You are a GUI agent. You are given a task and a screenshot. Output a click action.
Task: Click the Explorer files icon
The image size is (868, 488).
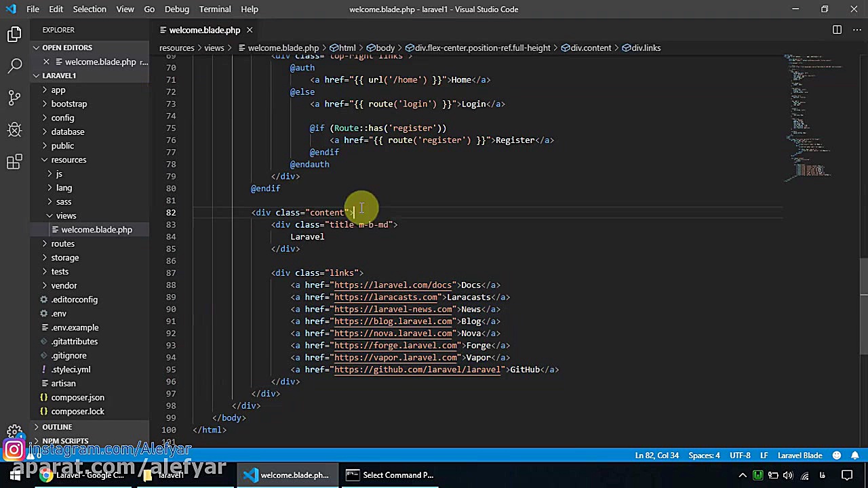coord(15,34)
